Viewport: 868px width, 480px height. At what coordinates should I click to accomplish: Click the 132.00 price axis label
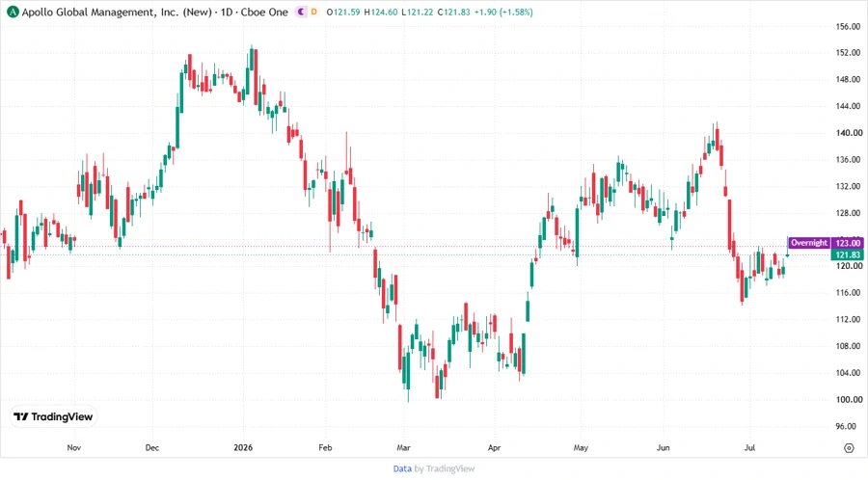(x=848, y=186)
